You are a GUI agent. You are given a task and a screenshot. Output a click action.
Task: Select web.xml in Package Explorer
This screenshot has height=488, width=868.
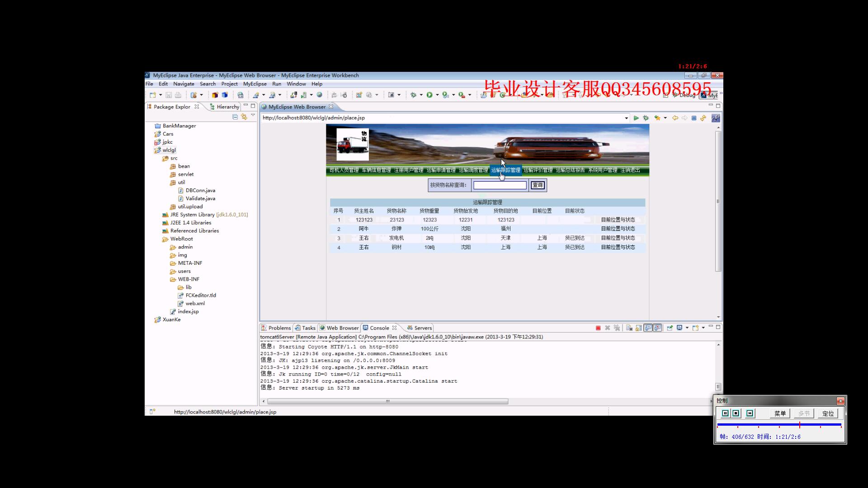pyautogui.click(x=191, y=304)
